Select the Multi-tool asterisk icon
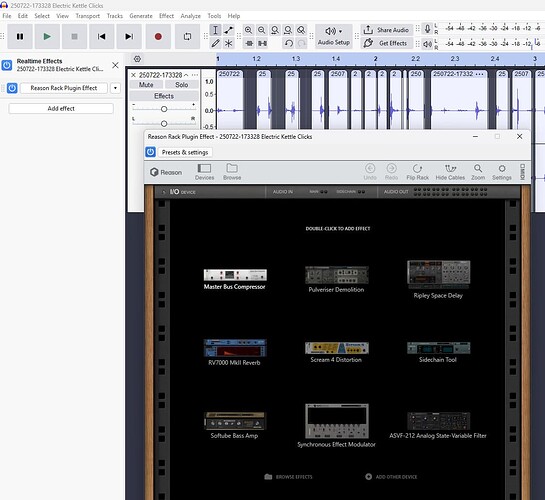This screenshot has width=545, height=500. (228, 43)
